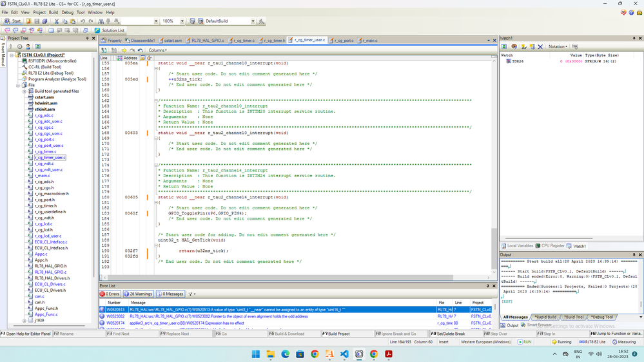
Task: Switch to the r_main.c editor tab
Action: click(367, 41)
